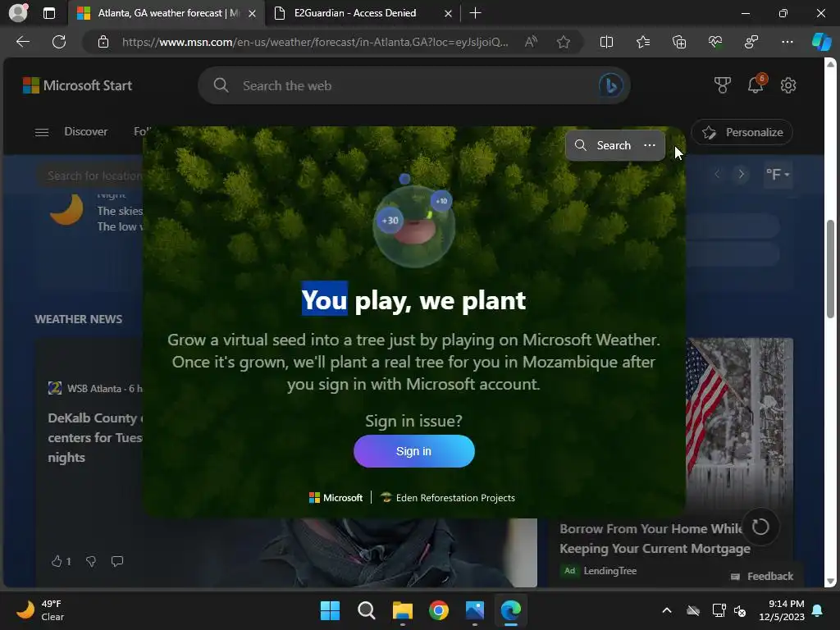Open comments on the DeKalb County story
Image resolution: width=840 pixels, height=630 pixels.
116,561
